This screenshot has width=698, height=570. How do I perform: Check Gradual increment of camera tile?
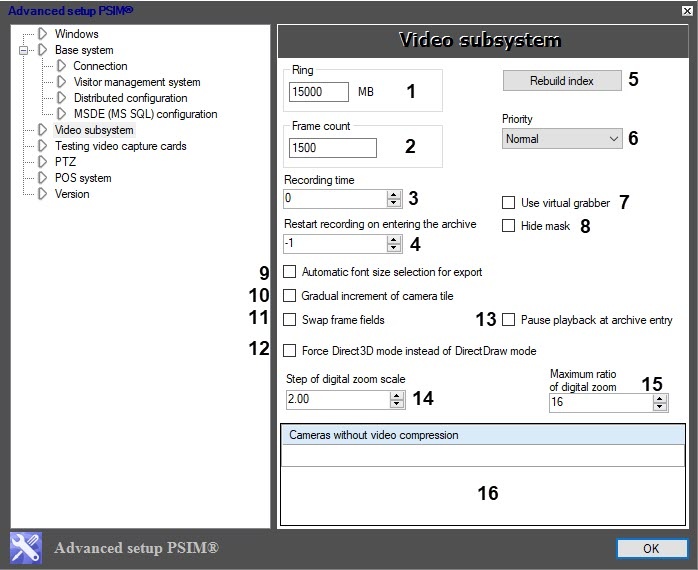289,296
